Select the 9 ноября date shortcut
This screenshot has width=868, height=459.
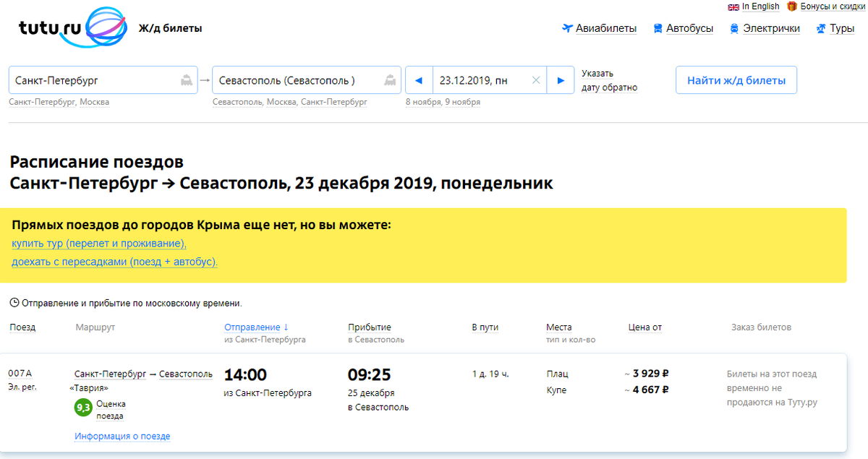coord(462,102)
